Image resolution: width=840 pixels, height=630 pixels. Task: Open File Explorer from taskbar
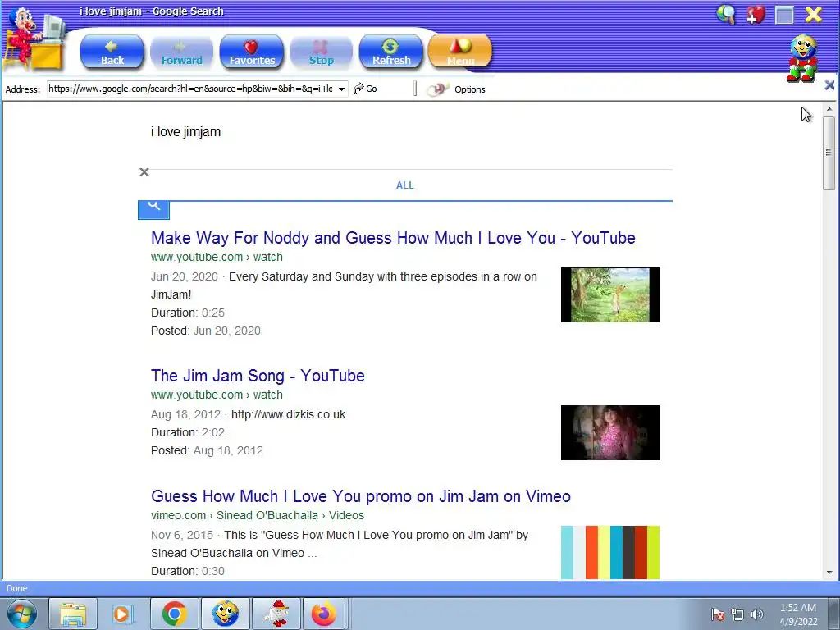pyautogui.click(x=73, y=614)
